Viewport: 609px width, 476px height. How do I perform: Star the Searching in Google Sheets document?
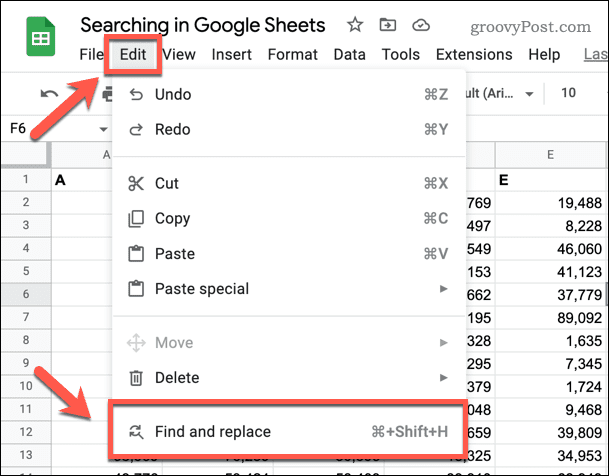click(355, 24)
